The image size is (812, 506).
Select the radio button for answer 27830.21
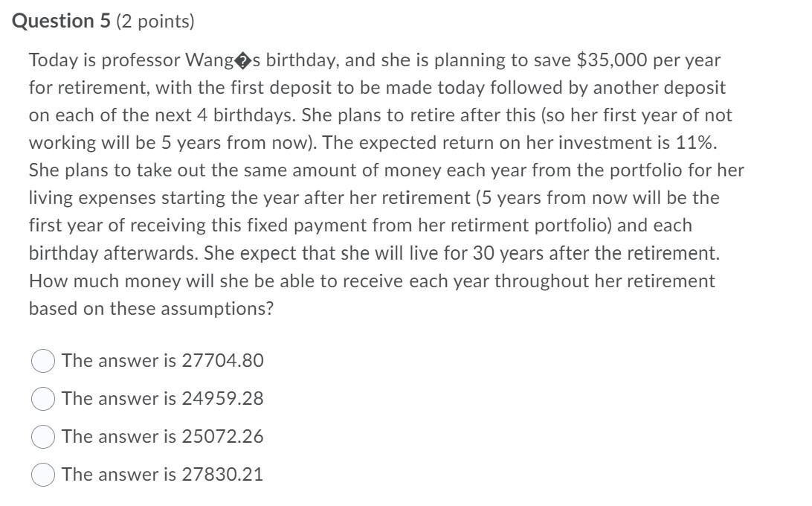click(42, 475)
